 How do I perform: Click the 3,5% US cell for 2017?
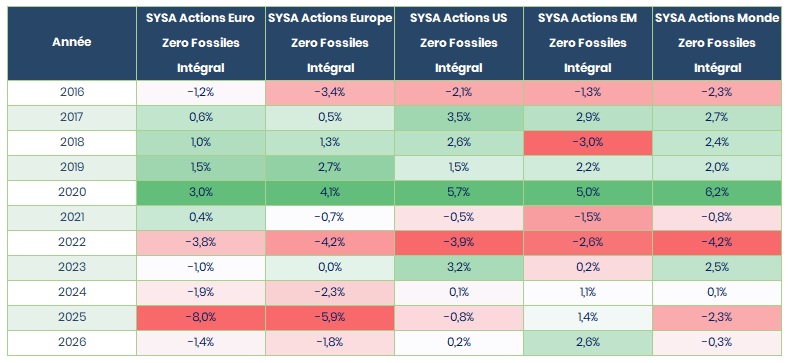point(459,117)
